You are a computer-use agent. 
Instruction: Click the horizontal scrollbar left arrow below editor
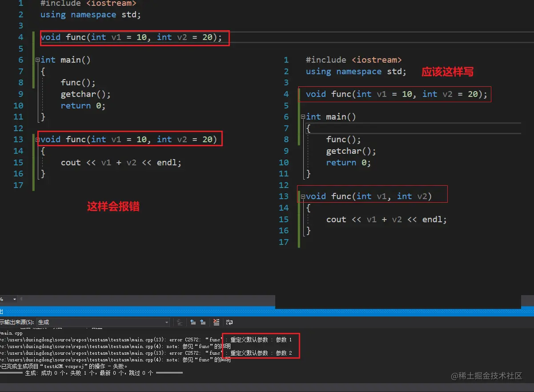click(x=21, y=299)
